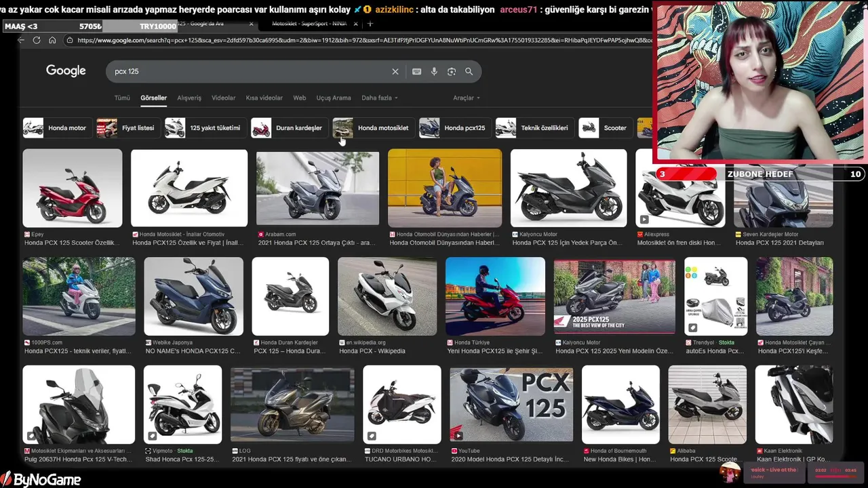Screen dimensions: 868x488
Task: Open Vipmoto Shad top case image
Action: (183, 405)
